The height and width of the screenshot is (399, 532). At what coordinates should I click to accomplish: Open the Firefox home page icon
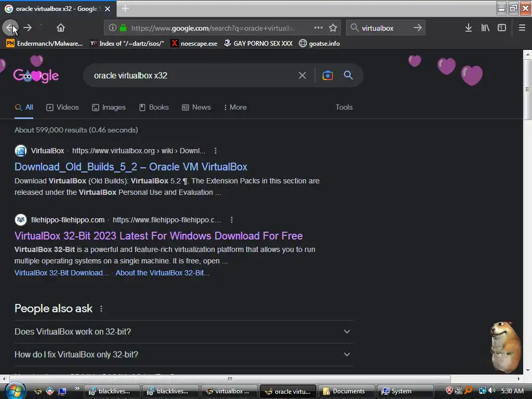point(61,28)
